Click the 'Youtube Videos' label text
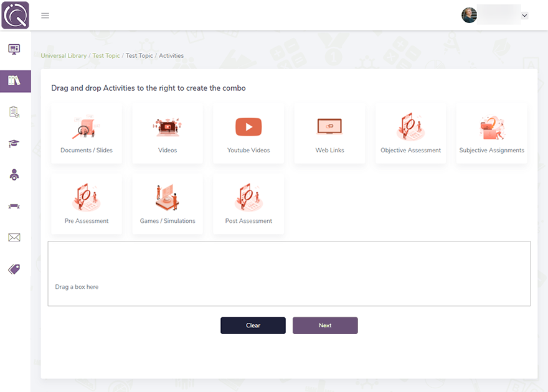548x392 pixels. 248,150
